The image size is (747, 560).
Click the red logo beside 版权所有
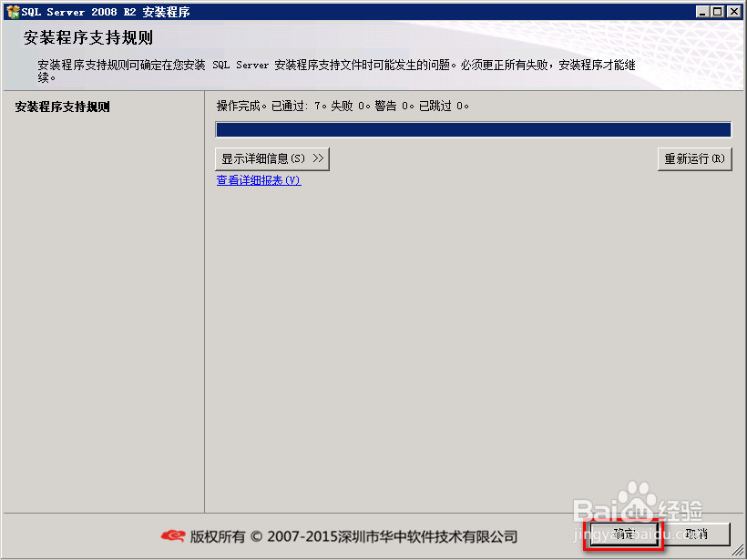point(173,536)
